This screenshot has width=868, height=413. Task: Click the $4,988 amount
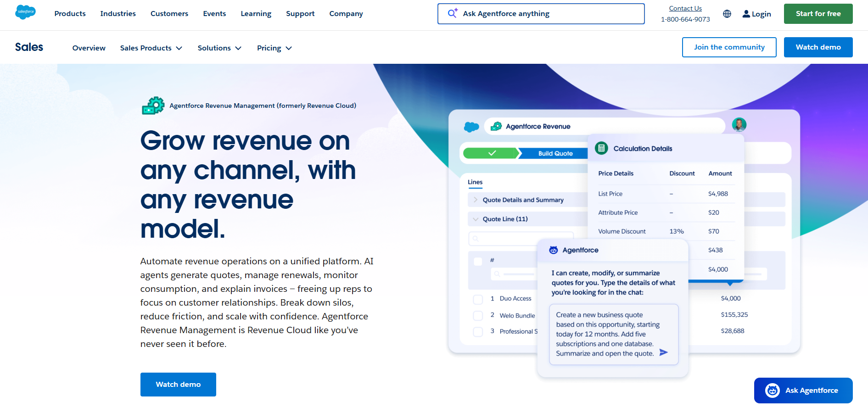tap(718, 194)
